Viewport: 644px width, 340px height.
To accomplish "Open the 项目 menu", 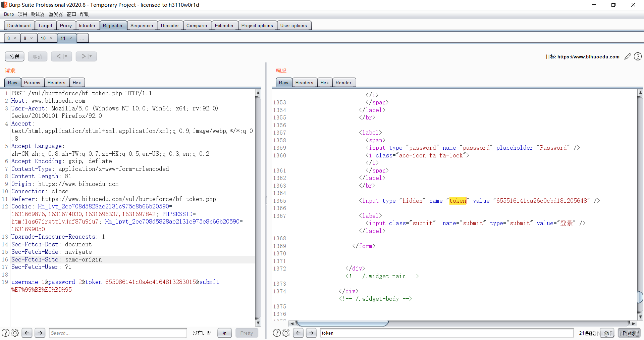I will 22,14.
